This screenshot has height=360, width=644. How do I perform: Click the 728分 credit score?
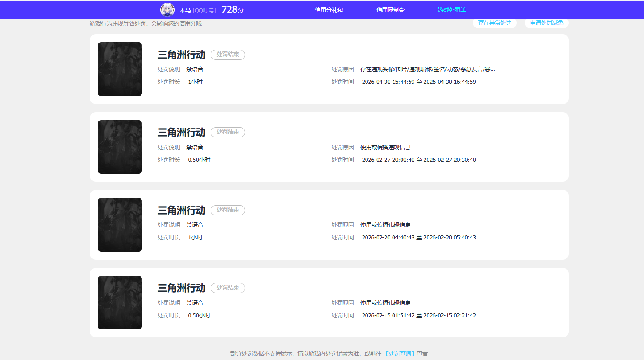click(x=233, y=10)
